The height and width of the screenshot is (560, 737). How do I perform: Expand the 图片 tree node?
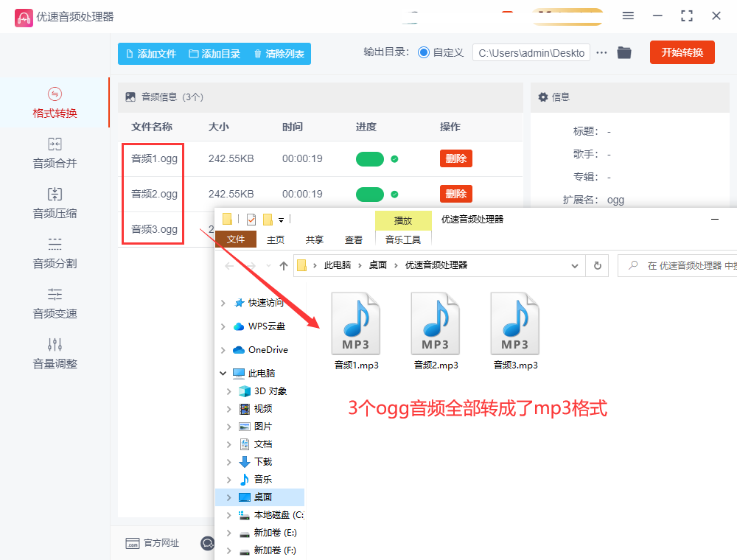tap(229, 427)
